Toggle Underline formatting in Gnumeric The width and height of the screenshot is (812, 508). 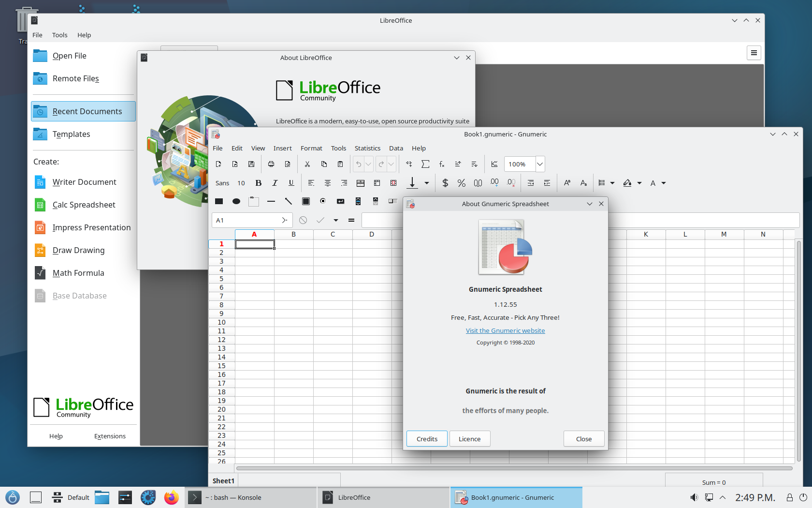pos(291,183)
